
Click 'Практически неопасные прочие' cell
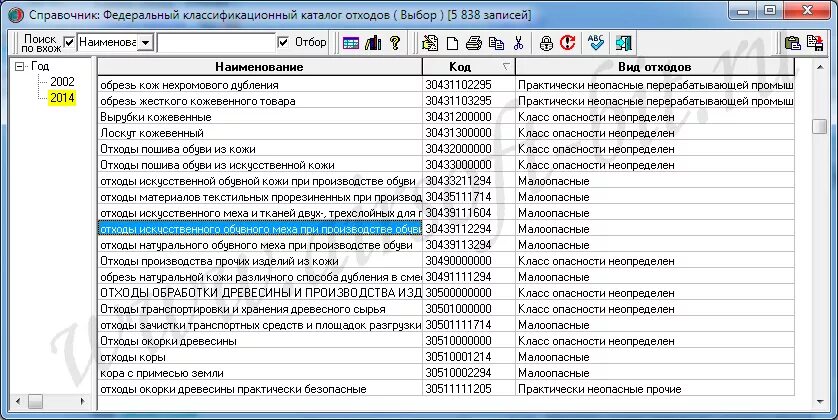pos(655,389)
